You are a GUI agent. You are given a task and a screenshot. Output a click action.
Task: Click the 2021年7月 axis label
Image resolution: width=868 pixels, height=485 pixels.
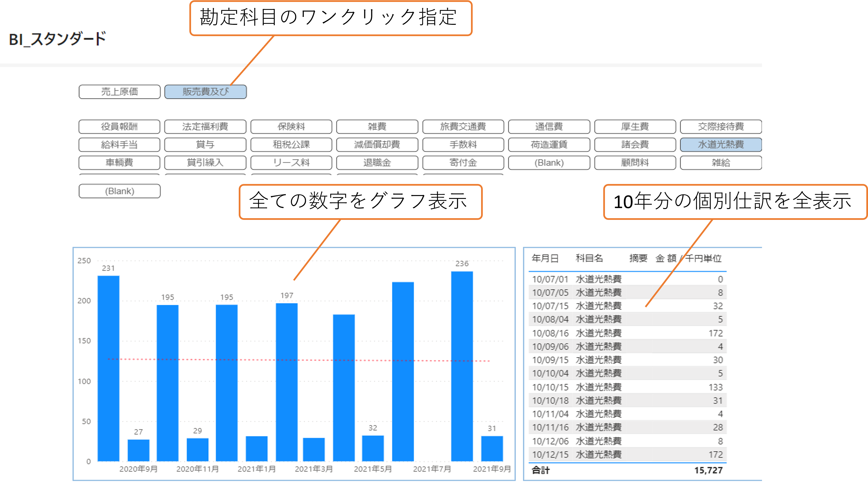point(432,469)
